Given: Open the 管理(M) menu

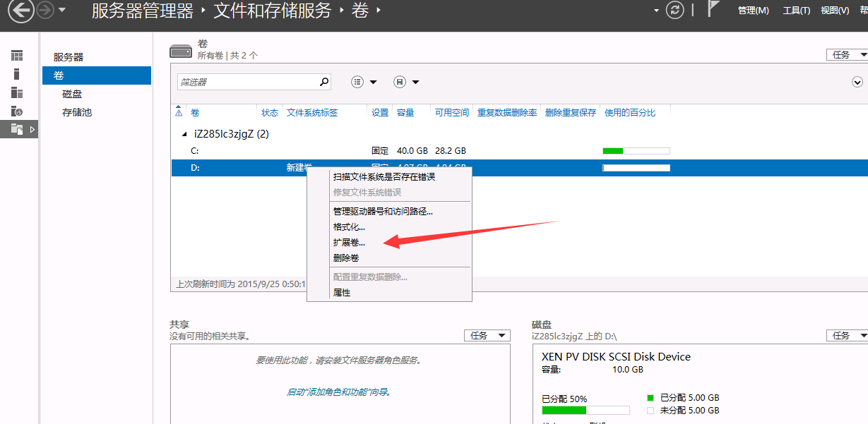Looking at the screenshot, I should 753,10.
